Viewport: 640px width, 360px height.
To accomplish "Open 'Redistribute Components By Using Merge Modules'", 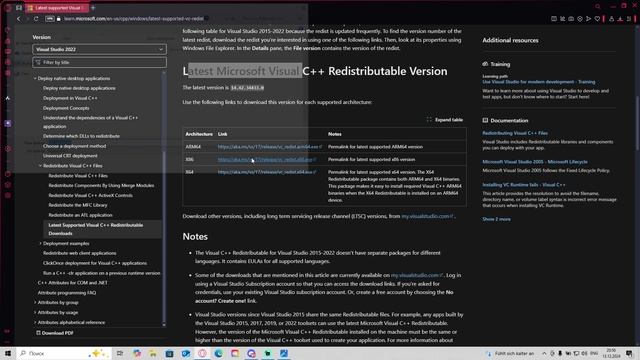I will 101,185.
